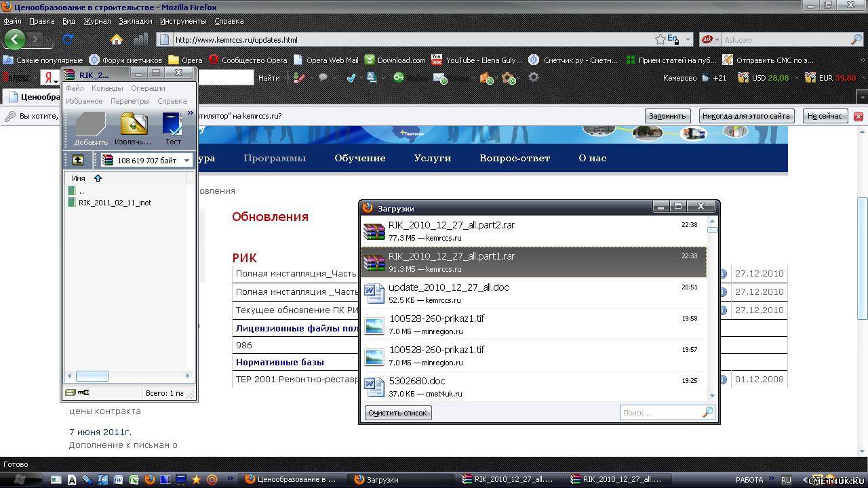Click Очистить список in Downloads window

point(397,413)
